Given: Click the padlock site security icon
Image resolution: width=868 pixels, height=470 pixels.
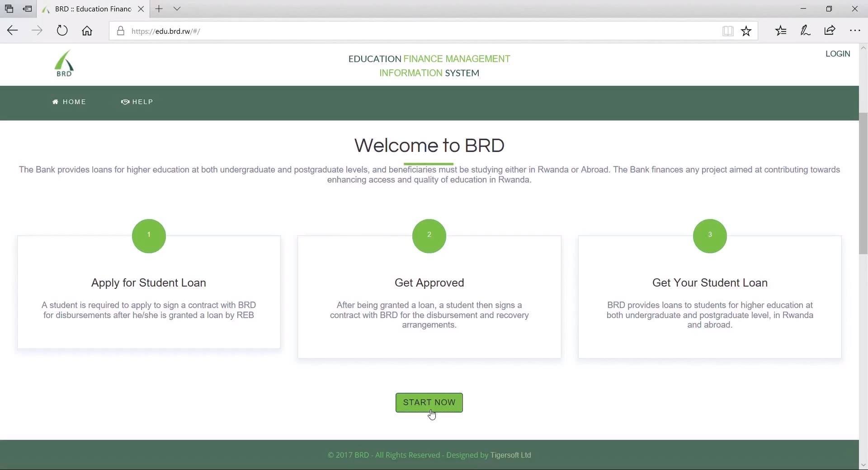Looking at the screenshot, I should (120, 31).
